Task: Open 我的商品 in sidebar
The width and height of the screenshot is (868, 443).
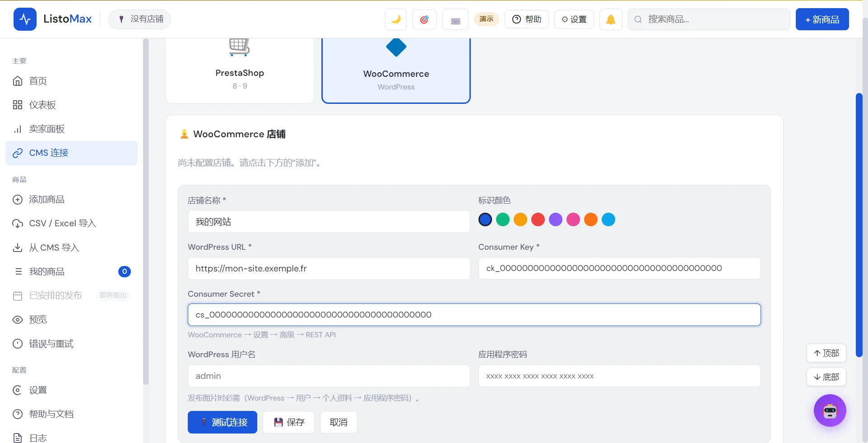Action: pyautogui.click(x=71, y=271)
